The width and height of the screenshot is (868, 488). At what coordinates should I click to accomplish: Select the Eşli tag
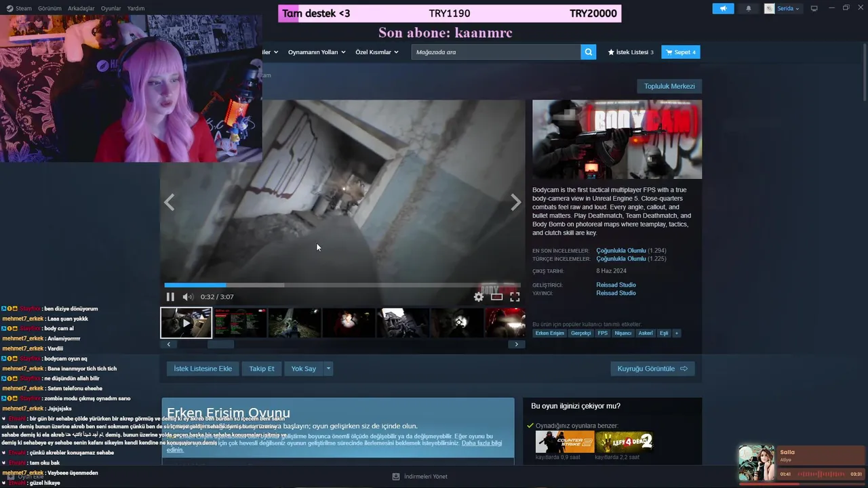tap(664, 333)
